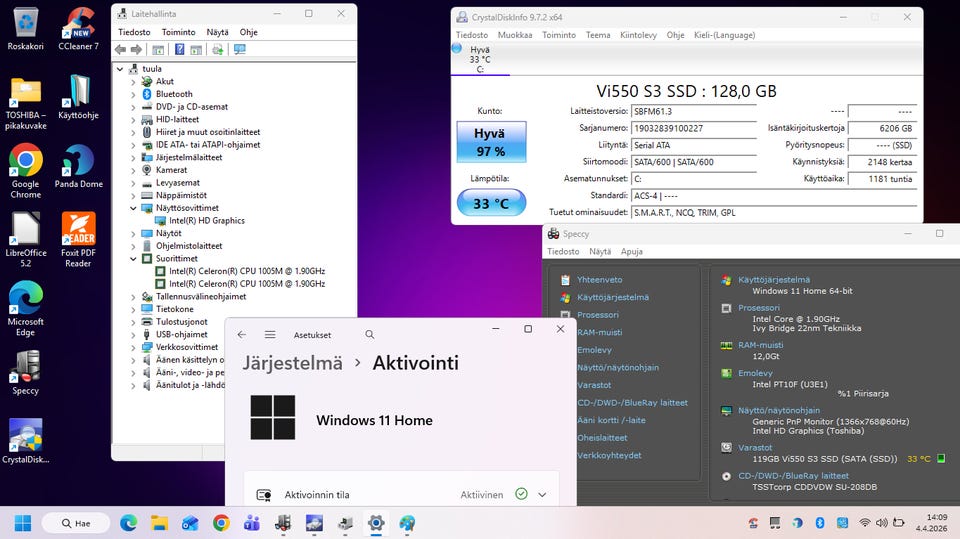Go back with the arrow in Asetukset window
Viewport: 960px width, 539px height.
(x=242, y=334)
